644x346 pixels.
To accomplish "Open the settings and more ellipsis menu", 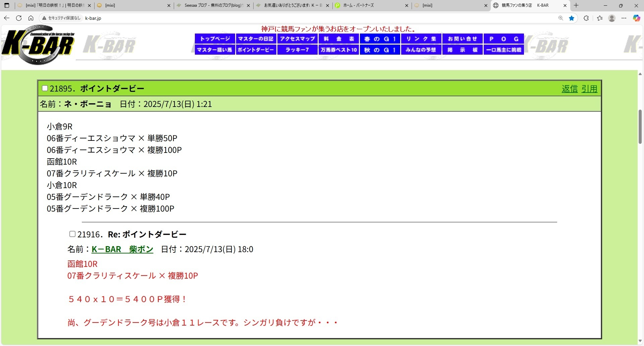I will pyautogui.click(x=624, y=18).
